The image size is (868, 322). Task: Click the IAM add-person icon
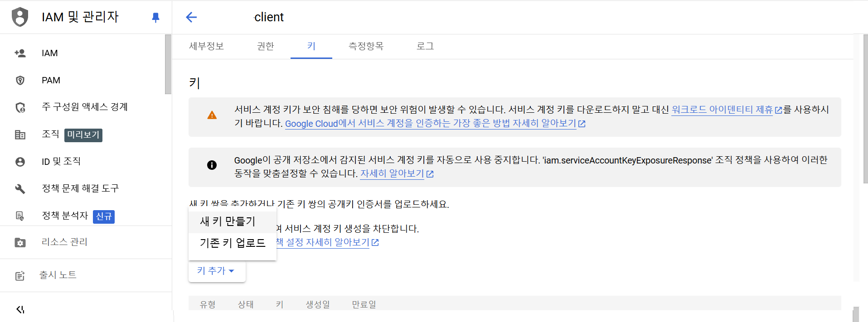pyautogui.click(x=20, y=53)
